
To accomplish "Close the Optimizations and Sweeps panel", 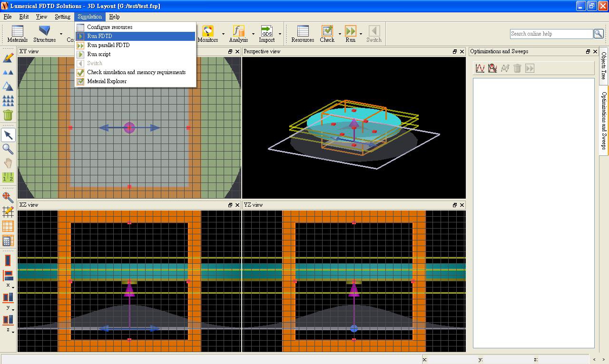I will (x=595, y=51).
